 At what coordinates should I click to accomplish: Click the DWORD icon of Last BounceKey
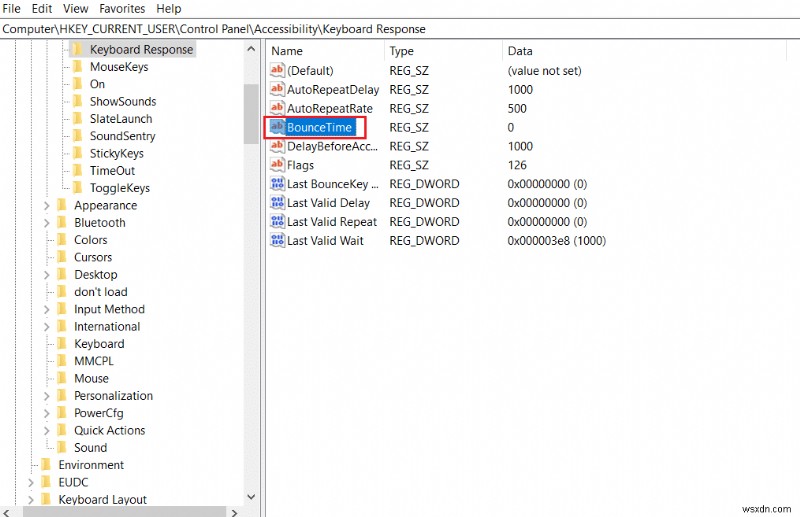tap(277, 184)
